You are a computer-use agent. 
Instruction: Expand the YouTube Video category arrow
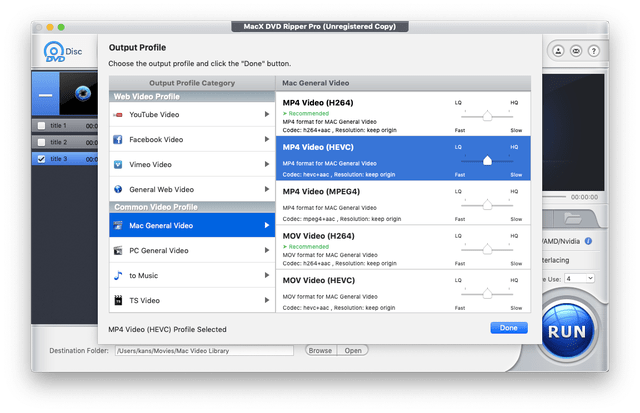(266, 115)
